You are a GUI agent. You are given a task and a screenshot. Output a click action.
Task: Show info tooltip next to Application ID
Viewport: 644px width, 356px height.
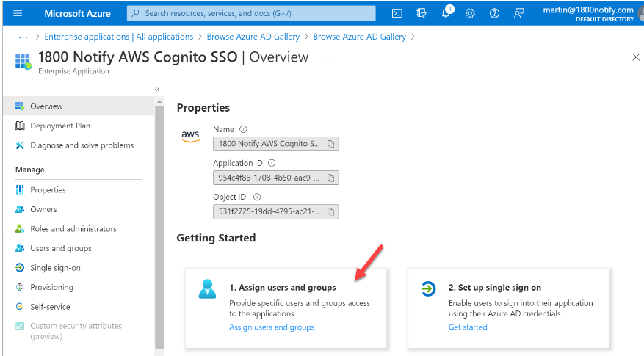point(272,163)
